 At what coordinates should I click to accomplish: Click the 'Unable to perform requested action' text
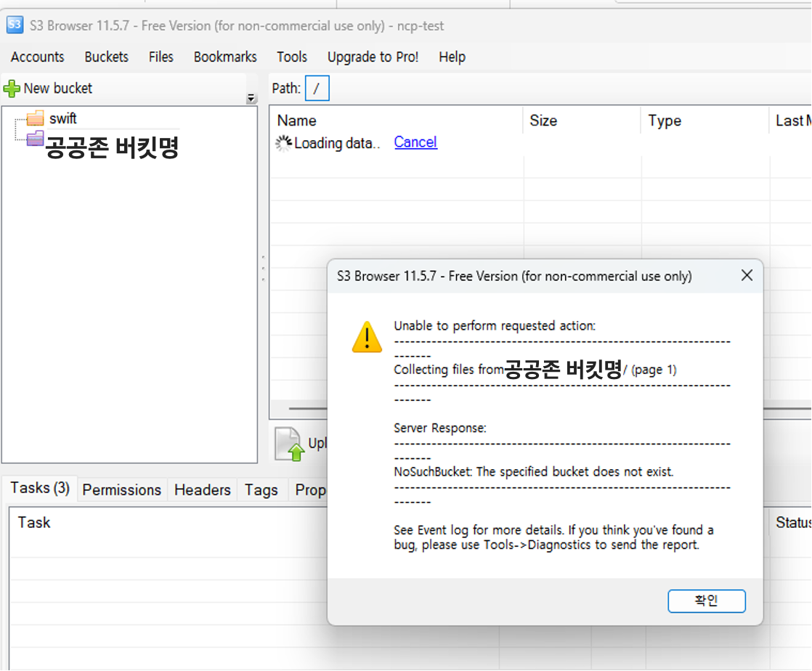(x=495, y=325)
